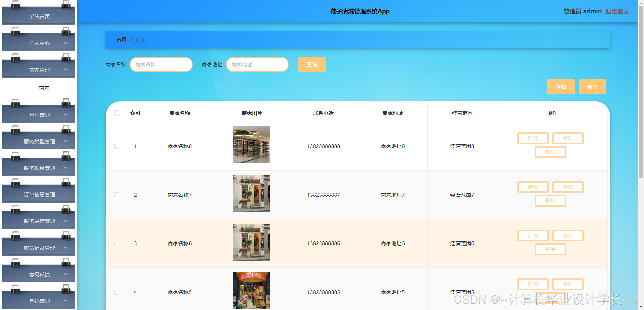Select 系统首页 in the sidebar

[38, 16]
